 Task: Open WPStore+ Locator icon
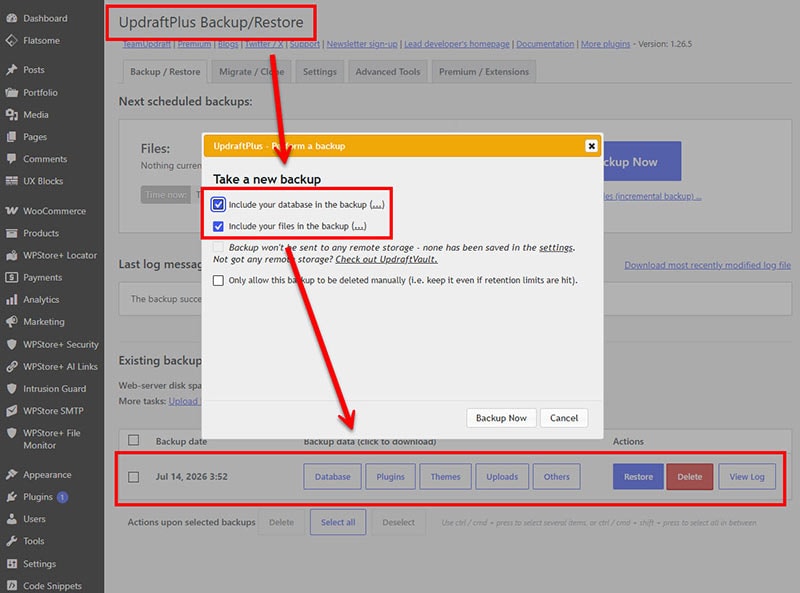12,255
